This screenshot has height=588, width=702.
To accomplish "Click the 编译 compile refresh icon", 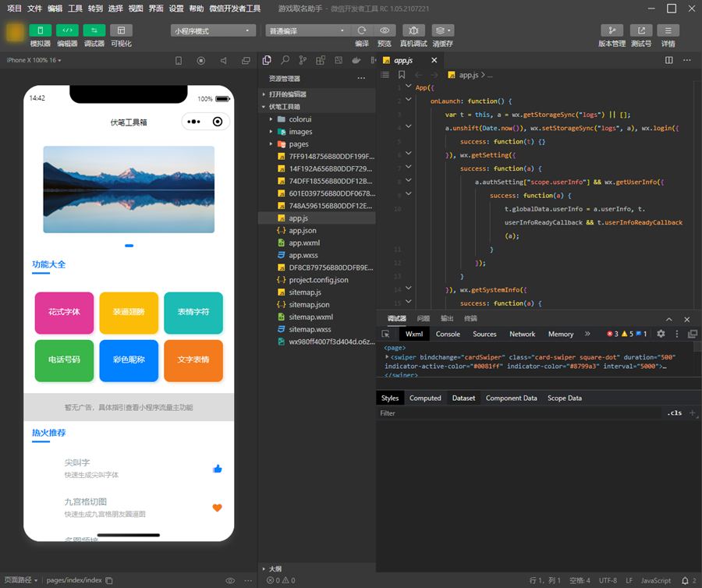I will coord(362,30).
